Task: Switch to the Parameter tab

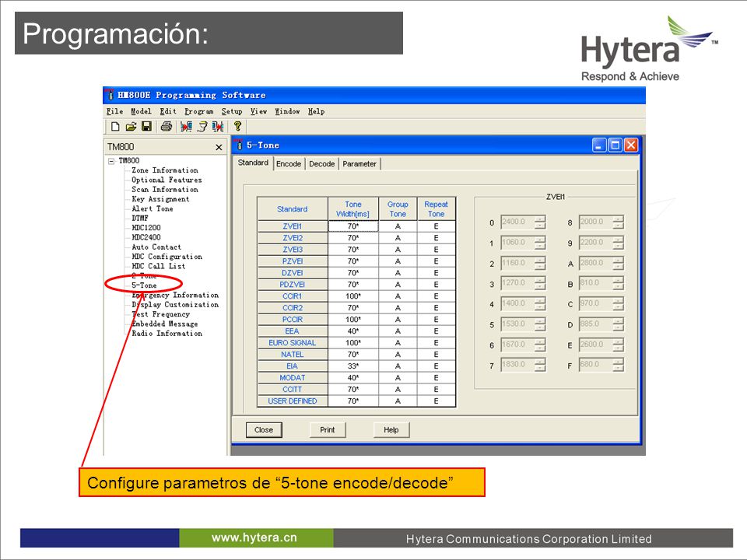Action: pyautogui.click(x=359, y=164)
